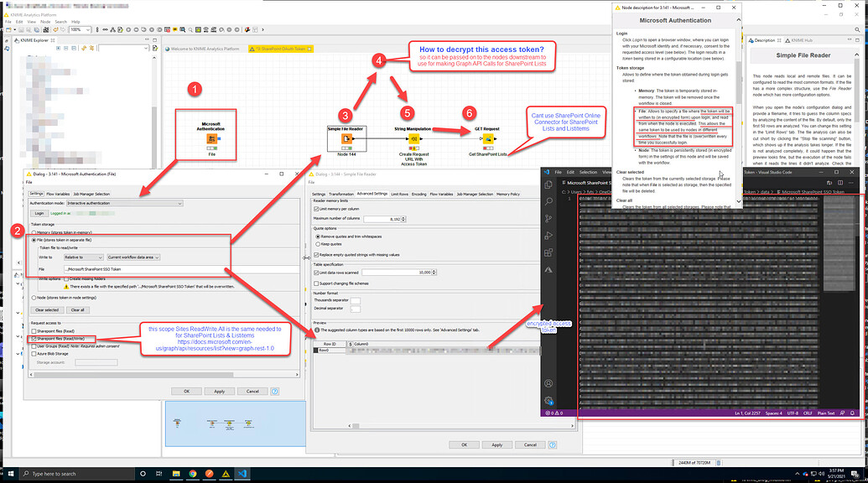Select the Node token storage radio button
The width and height of the screenshot is (868, 483).
pyautogui.click(x=34, y=299)
